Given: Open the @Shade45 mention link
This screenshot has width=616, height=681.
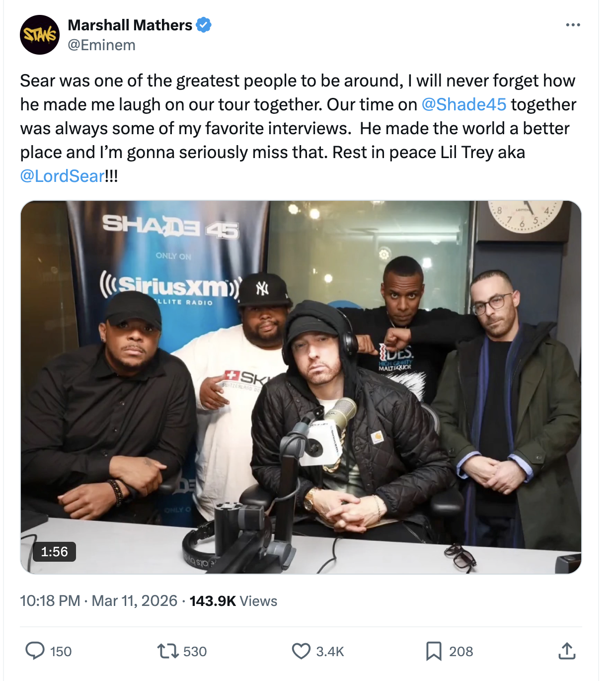Looking at the screenshot, I should click(x=464, y=104).
